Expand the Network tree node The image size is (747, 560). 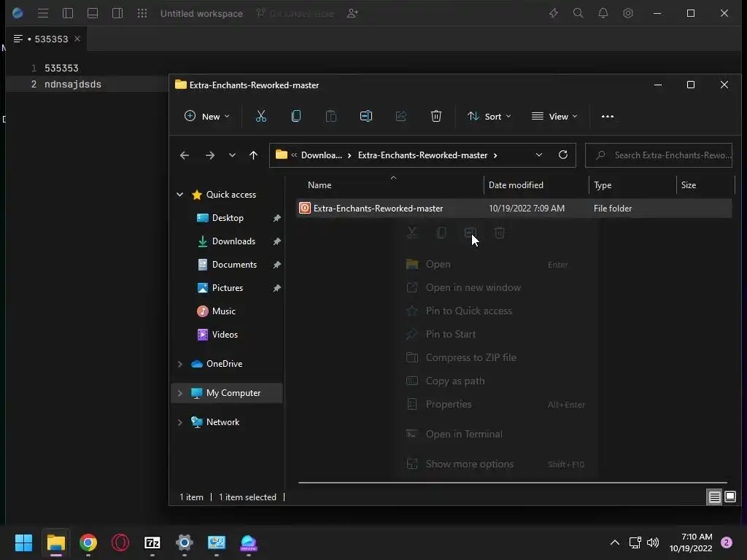pyautogui.click(x=179, y=422)
